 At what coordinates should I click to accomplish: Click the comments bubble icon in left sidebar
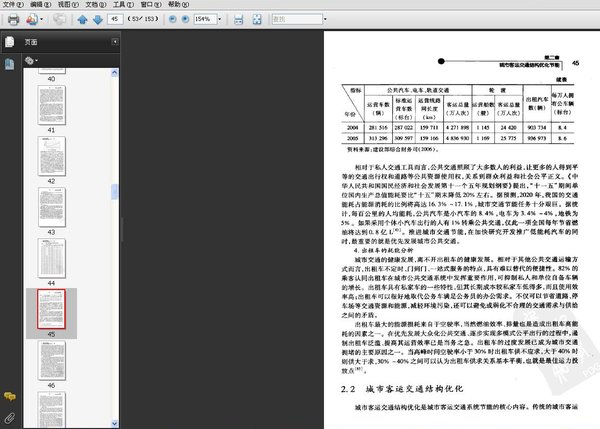pyautogui.click(x=10, y=396)
